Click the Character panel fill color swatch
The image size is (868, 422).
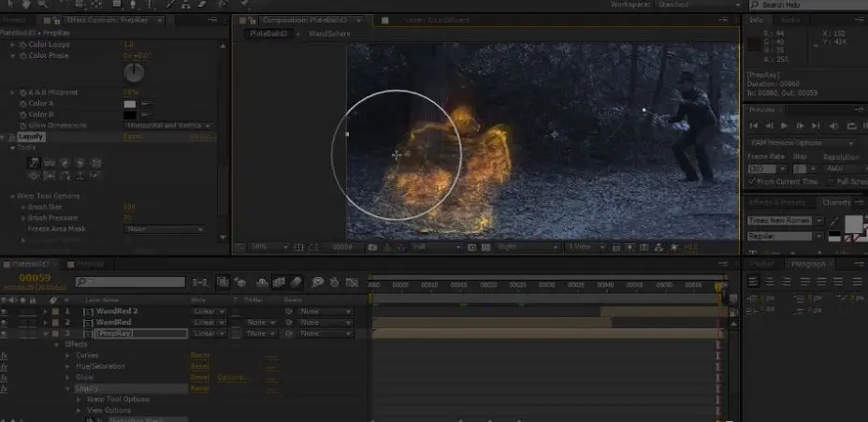pyautogui.click(x=853, y=224)
